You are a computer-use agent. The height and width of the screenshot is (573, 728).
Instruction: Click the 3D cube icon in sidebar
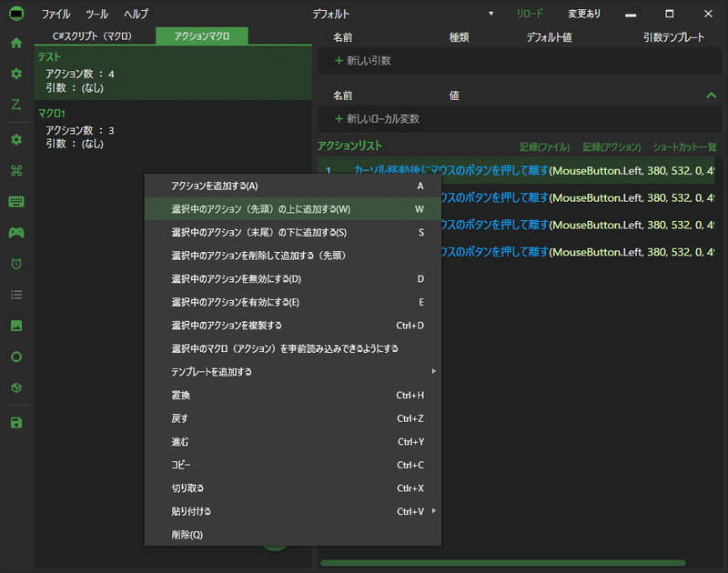click(16, 387)
